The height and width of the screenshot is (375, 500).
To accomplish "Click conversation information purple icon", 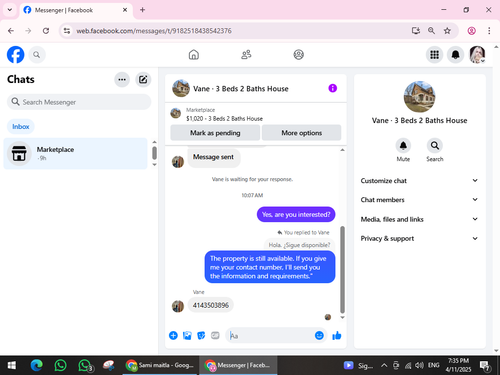I will point(332,88).
